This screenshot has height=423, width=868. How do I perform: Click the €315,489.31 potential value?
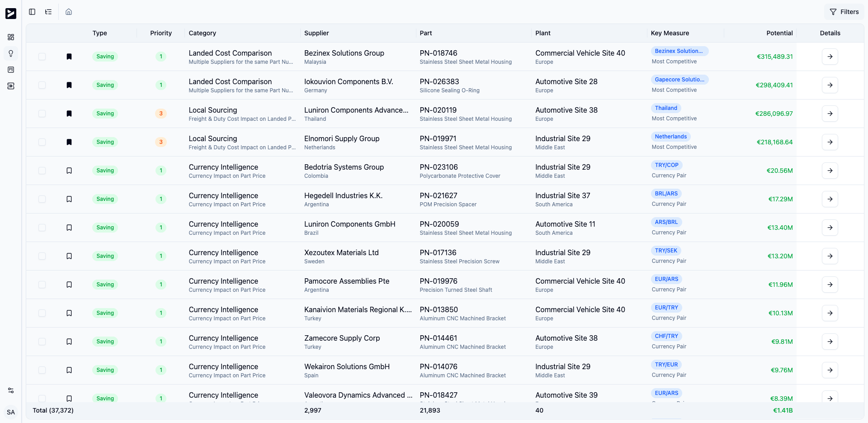pos(775,57)
